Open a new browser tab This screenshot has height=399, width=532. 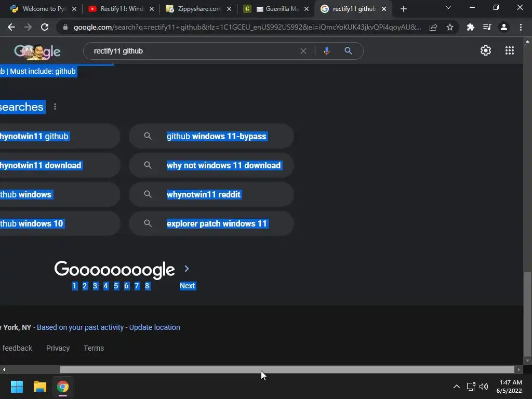point(403,9)
